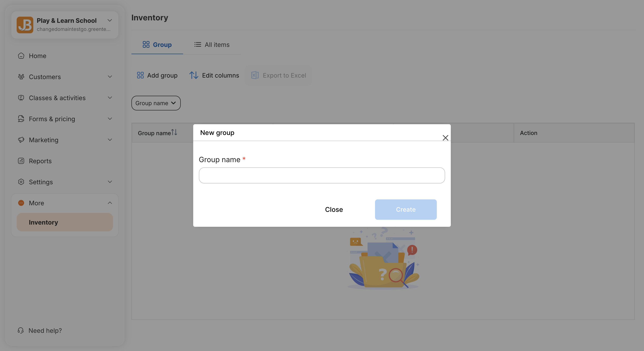Select the Group tab

[157, 45]
